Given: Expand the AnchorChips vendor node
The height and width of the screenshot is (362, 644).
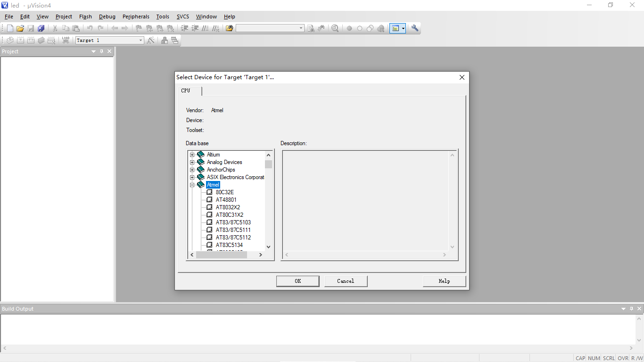Looking at the screenshot, I should click(x=192, y=170).
